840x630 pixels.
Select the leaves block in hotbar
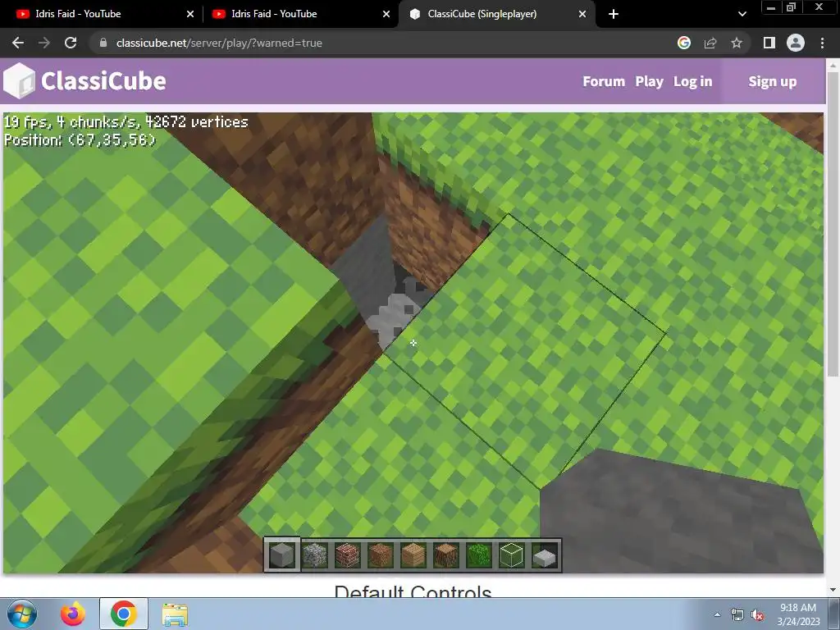tap(478, 555)
